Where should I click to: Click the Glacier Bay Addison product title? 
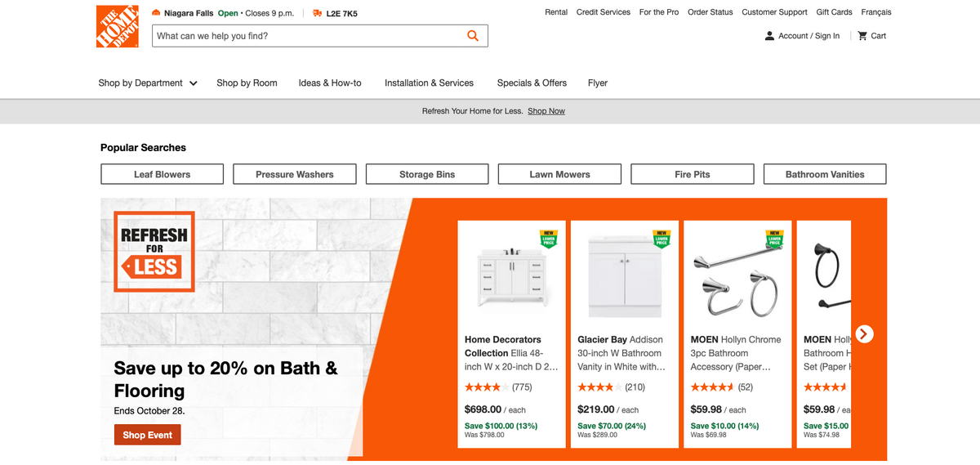tap(621, 353)
